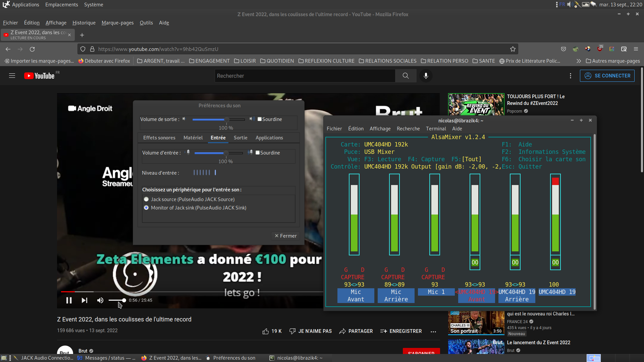Bookmark page with the star icon

513,49
